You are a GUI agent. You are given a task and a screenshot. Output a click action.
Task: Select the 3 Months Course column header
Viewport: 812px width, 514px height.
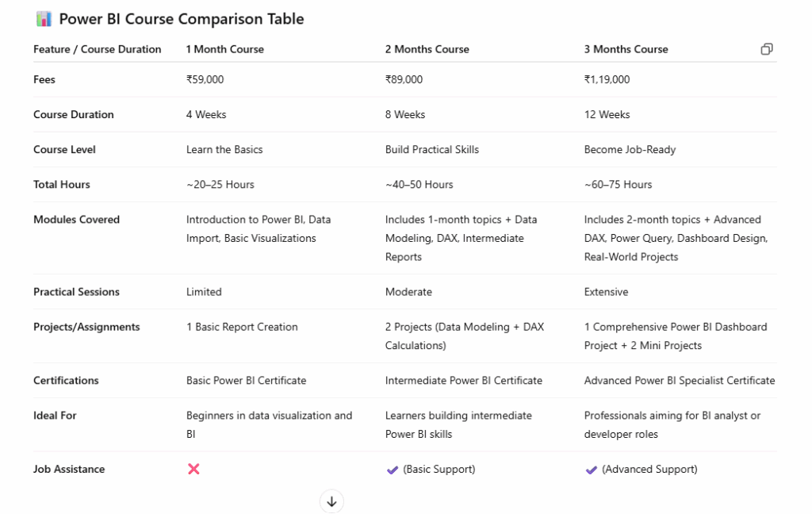[x=626, y=49]
